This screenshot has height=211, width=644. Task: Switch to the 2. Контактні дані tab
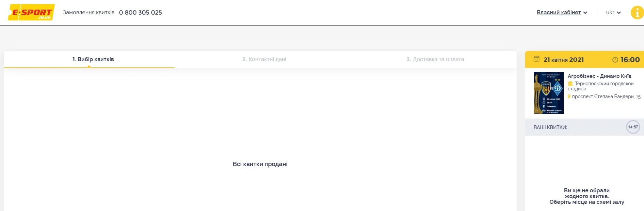coord(264,59)
